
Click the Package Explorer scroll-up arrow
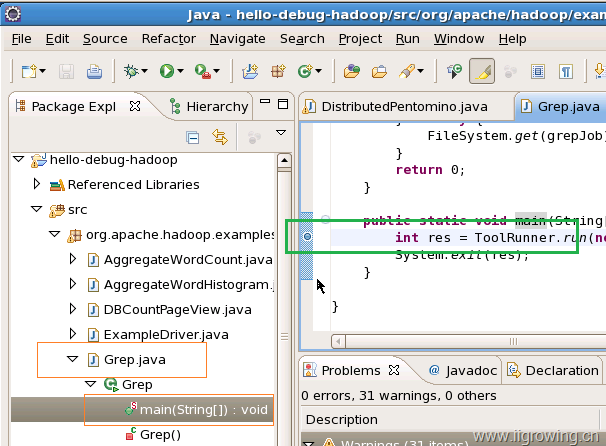point(284,160)
